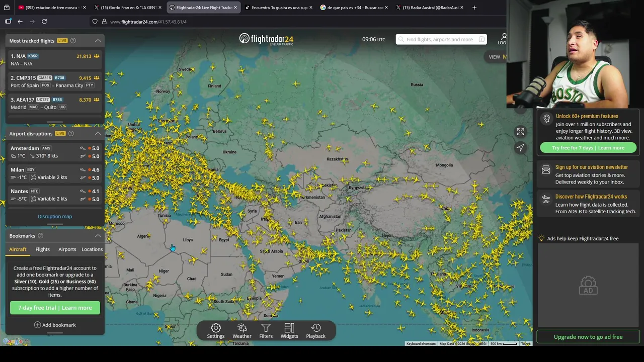Click the browser address bar URL

click(148, 22)
